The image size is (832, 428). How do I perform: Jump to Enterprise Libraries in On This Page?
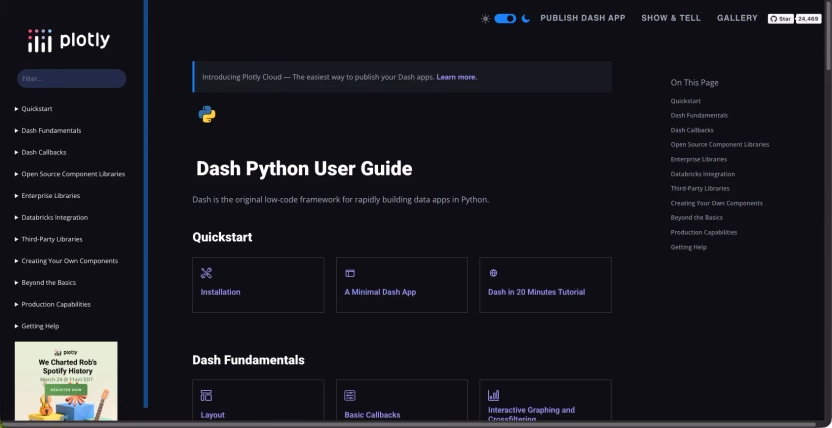pyautogui.click(x=699, y=159)
